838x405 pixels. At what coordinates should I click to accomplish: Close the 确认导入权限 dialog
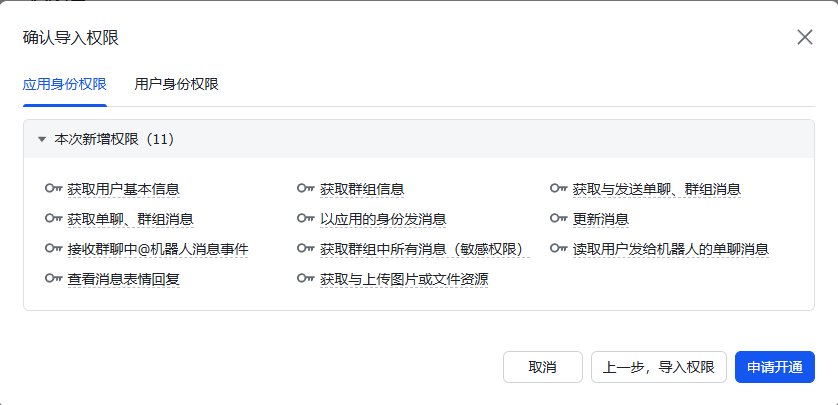click(x=804, y=37)
